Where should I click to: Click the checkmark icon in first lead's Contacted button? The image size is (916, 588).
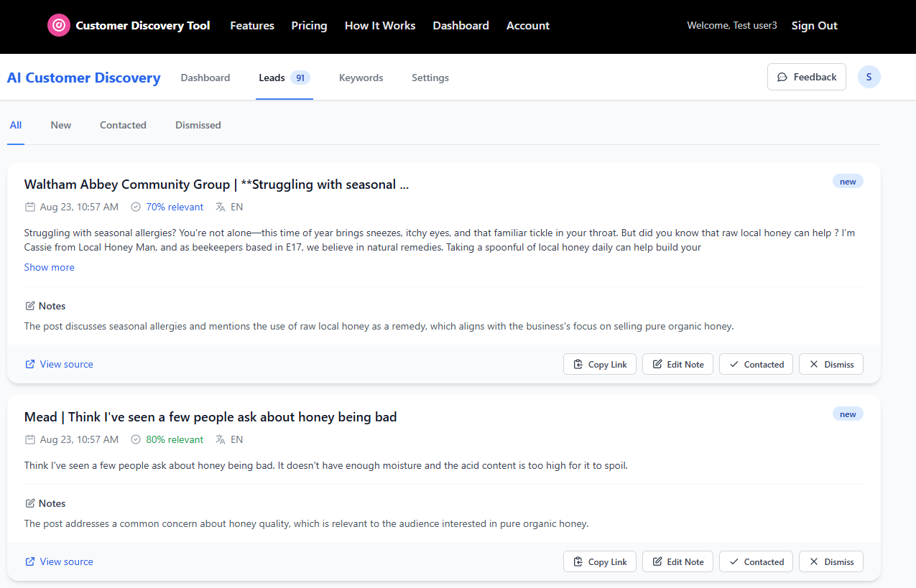734,364
